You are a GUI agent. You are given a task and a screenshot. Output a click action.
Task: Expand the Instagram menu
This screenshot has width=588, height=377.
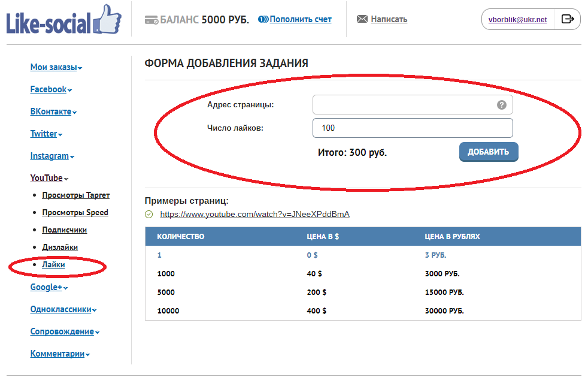pyautogui.click(x=52, y=156)
